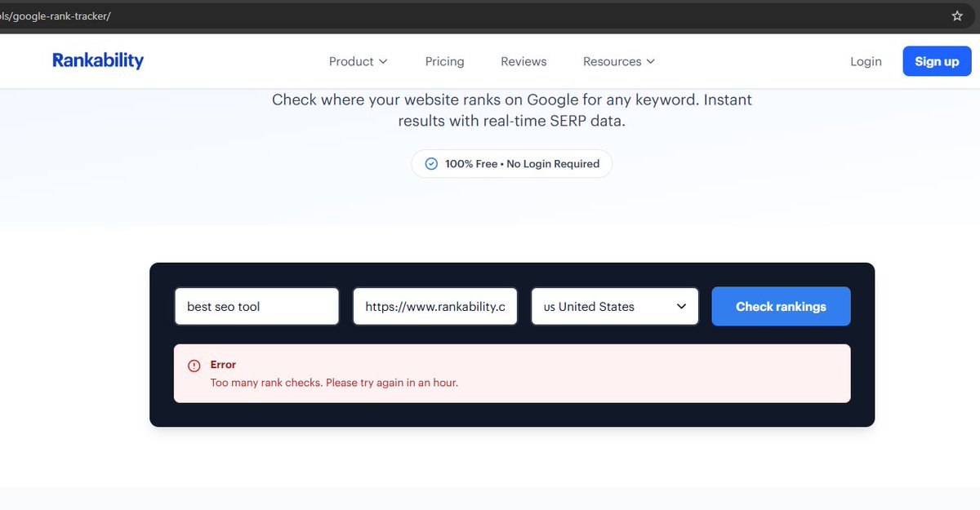Go to Reviews

[523, 61]
